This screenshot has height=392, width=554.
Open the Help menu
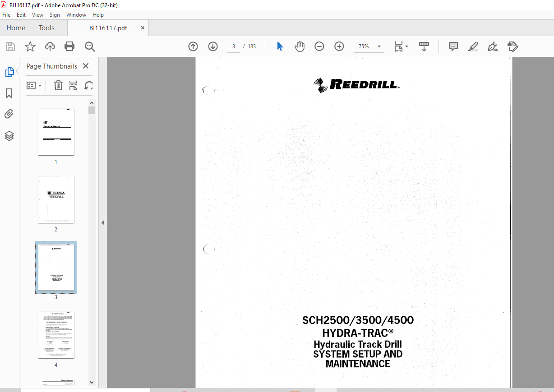[98, 15]
